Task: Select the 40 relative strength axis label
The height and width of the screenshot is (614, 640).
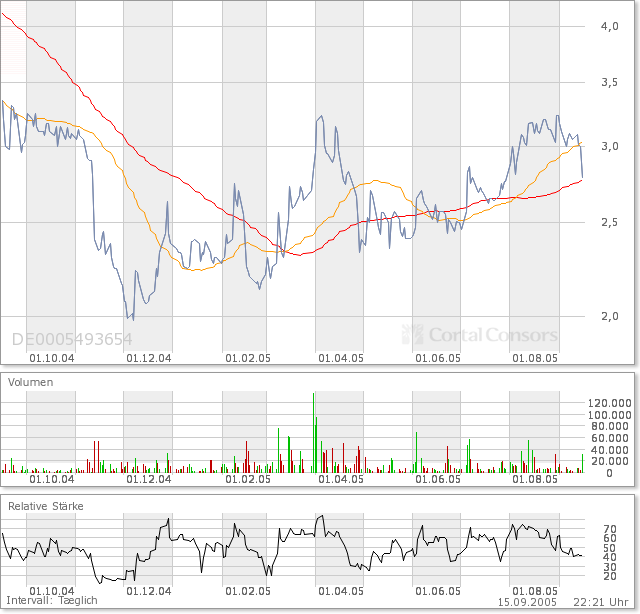Action: click(x=610, y=557)
